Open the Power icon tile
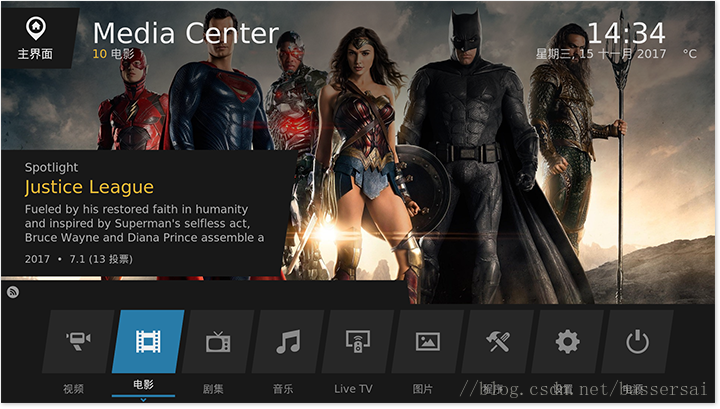The width and height of the screenshot is (720, 409). 637,342
